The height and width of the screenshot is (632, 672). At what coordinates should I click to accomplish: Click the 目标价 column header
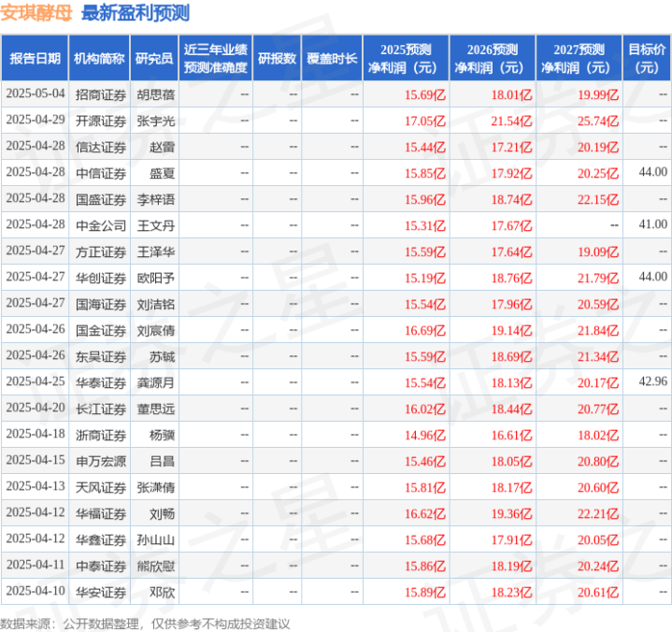coord(647,58)
